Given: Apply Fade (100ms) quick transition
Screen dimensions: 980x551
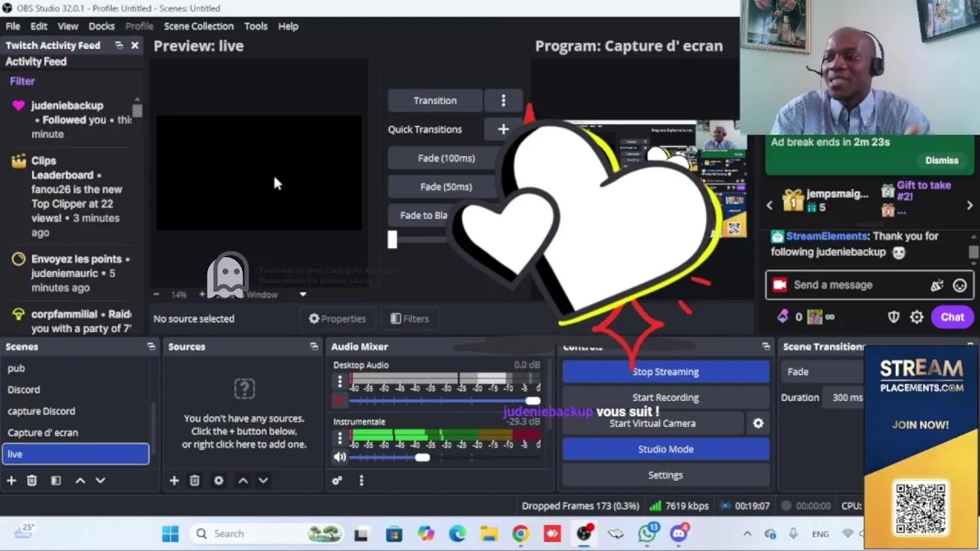Looking at the screenshot, I should (446, 158).
